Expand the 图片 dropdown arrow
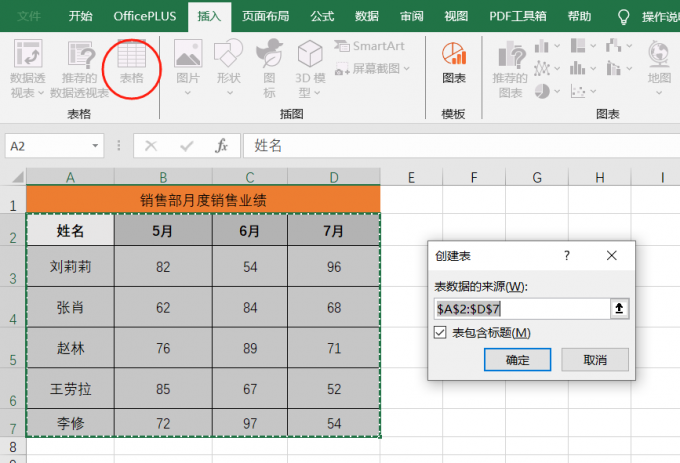Screen dimensions: 680x463 (x=187, y=92)
